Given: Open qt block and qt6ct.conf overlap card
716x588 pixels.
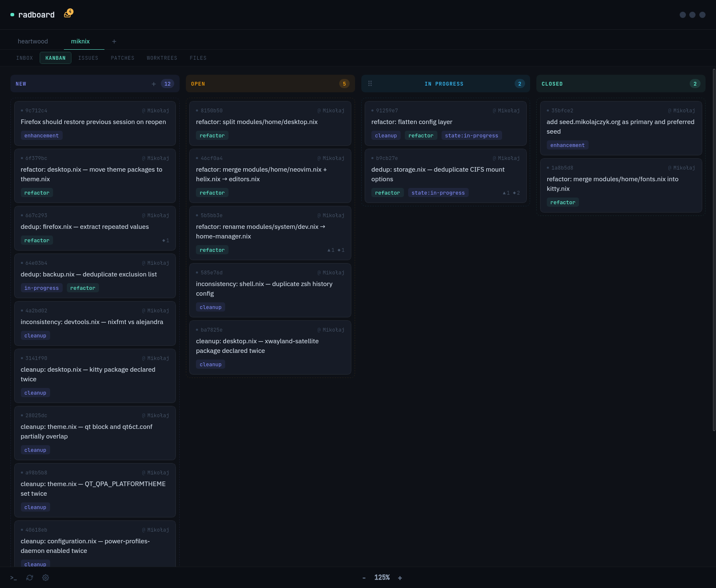Looking at the screenshot, I should (x=95, y=433).
